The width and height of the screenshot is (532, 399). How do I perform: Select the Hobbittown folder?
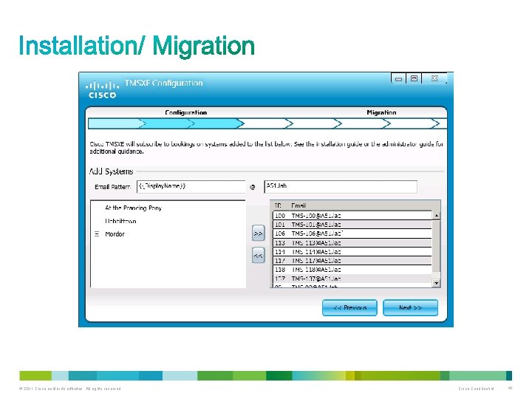[x=120, y=221]
